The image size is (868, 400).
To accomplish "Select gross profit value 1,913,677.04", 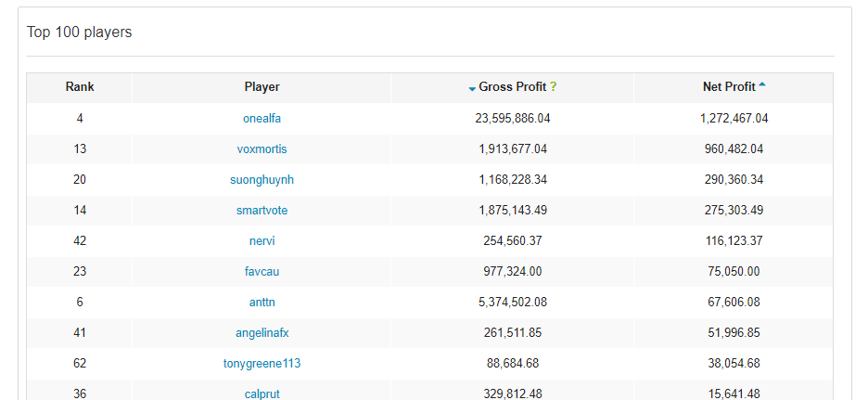I will point(513,149).
